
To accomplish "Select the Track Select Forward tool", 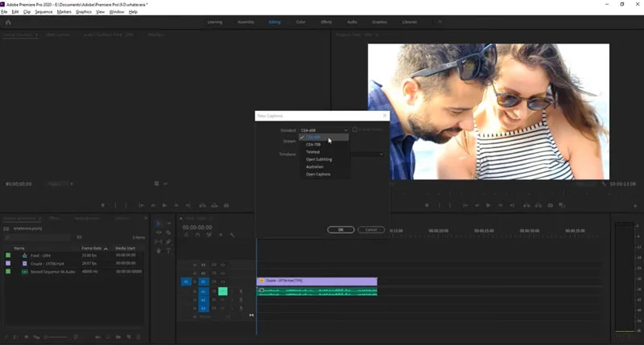I will click(x=168, y=224).
